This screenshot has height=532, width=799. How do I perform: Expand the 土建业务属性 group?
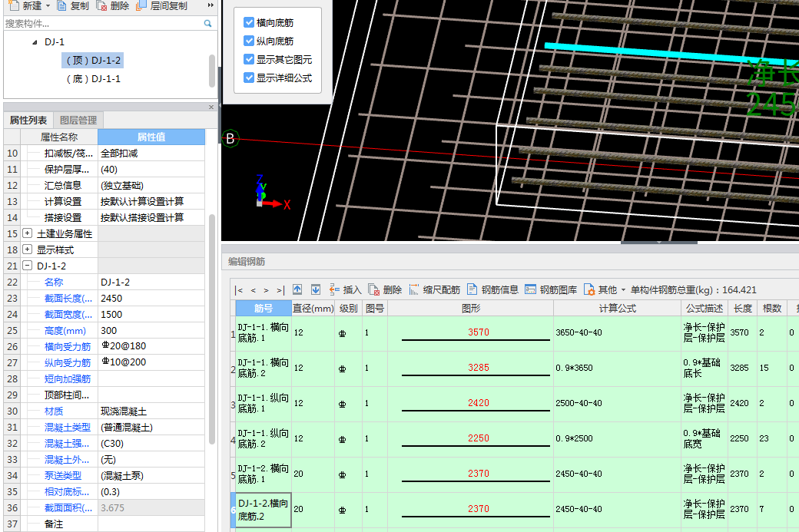28,233
